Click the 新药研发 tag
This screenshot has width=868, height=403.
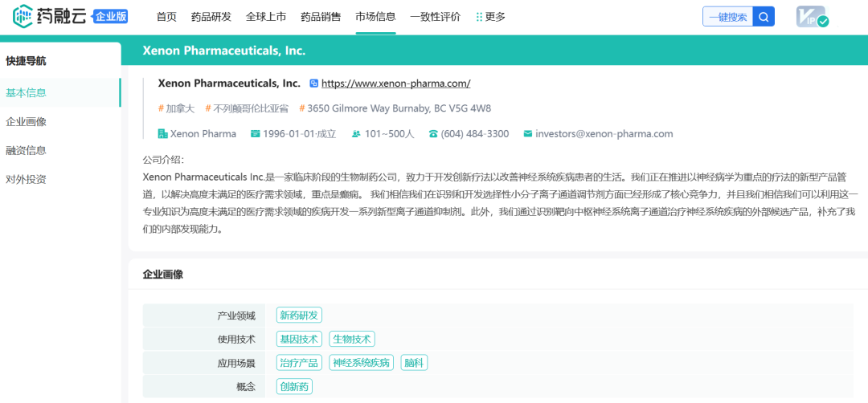(x=300, y=315)
